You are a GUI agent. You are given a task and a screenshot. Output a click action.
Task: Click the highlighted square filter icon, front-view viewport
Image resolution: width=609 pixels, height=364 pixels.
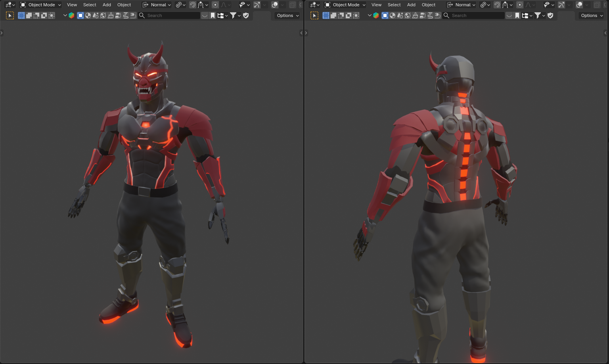(80, 15)
